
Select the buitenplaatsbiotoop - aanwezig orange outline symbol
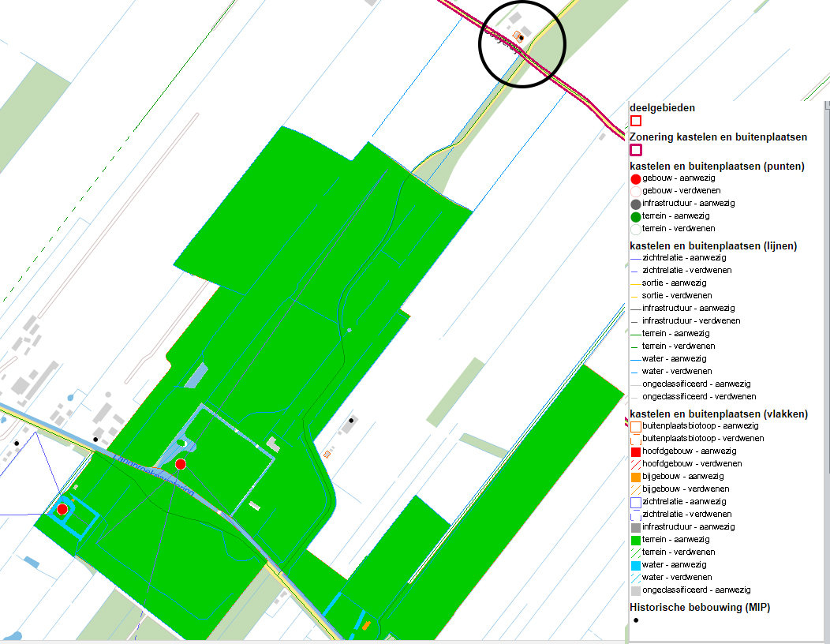[636, 426]
